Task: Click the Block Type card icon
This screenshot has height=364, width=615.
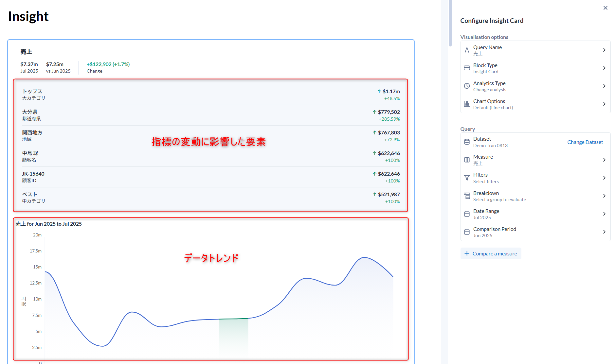Action: [x=467, y=68]
